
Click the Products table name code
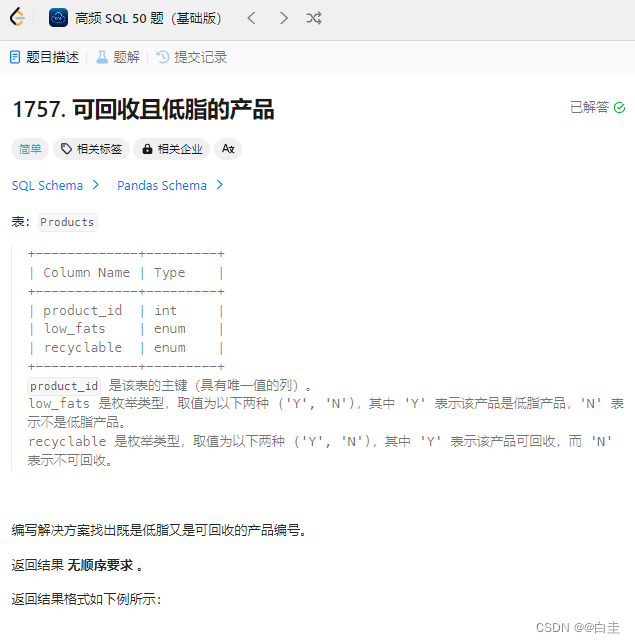click(68, 222)
